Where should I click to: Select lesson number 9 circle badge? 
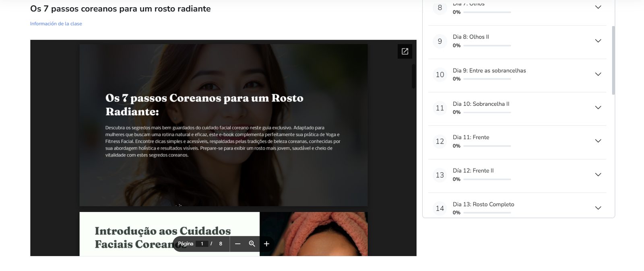coord(440,41)
